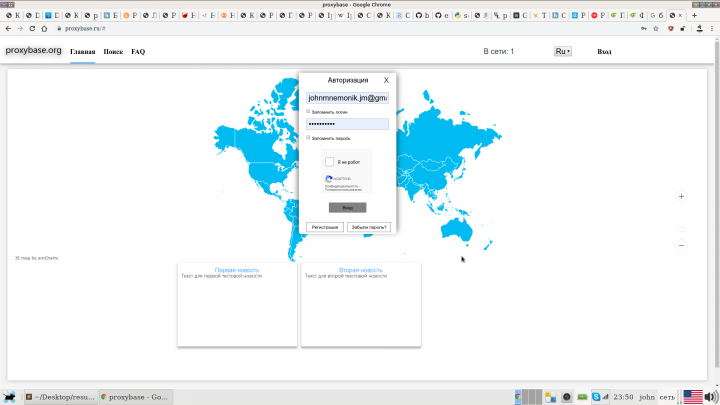Open the desktop start menu icon
Viewport: 720px width, 405px height.
(x=9, y=397)
